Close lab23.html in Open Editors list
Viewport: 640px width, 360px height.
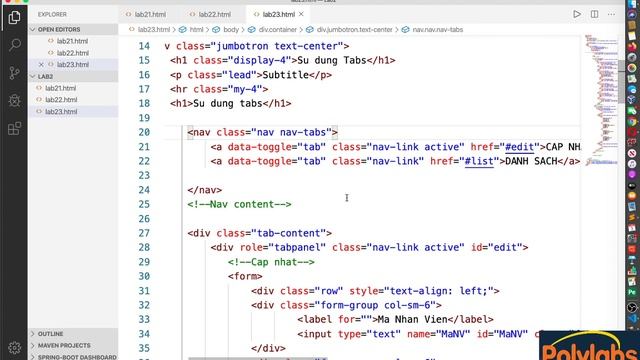pyautogui.click(x=41, y=64)
